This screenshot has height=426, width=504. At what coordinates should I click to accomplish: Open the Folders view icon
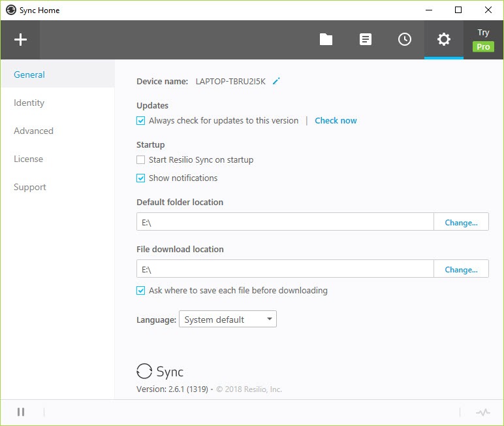pos(326,40)
